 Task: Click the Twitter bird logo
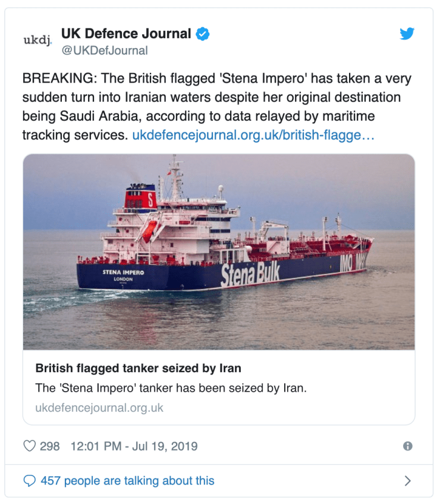coord(407,34)
